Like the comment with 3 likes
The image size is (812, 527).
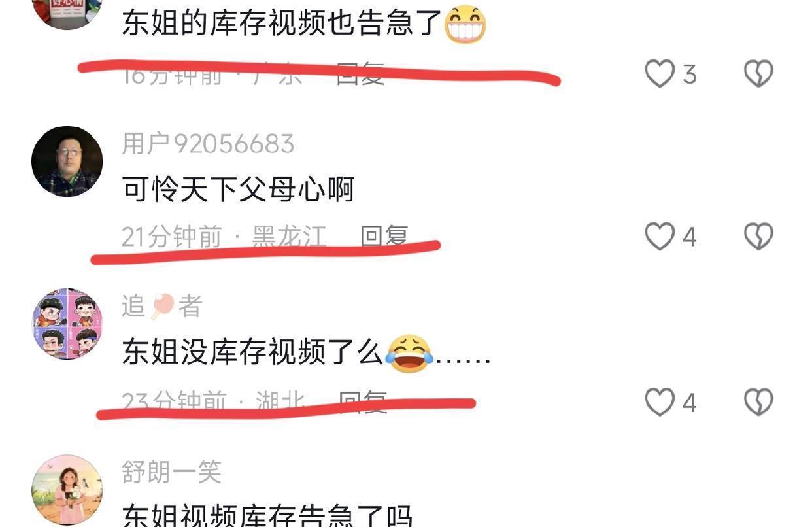[660, 74]
